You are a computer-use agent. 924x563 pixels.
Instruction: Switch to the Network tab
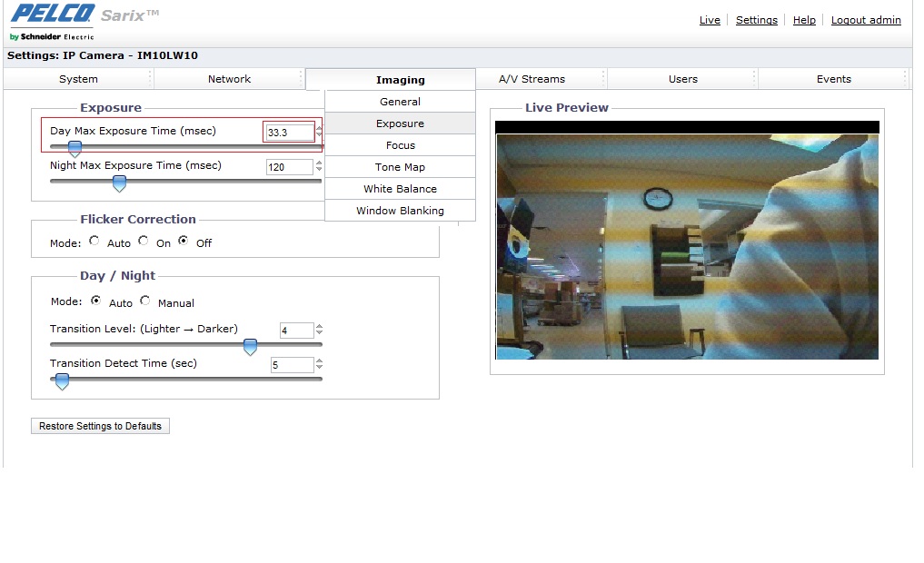228,79
